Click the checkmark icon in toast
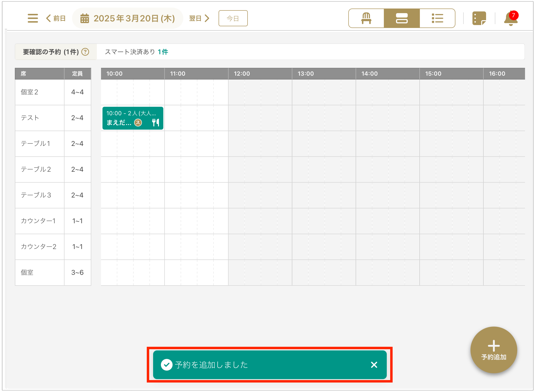 coord(167,365)
